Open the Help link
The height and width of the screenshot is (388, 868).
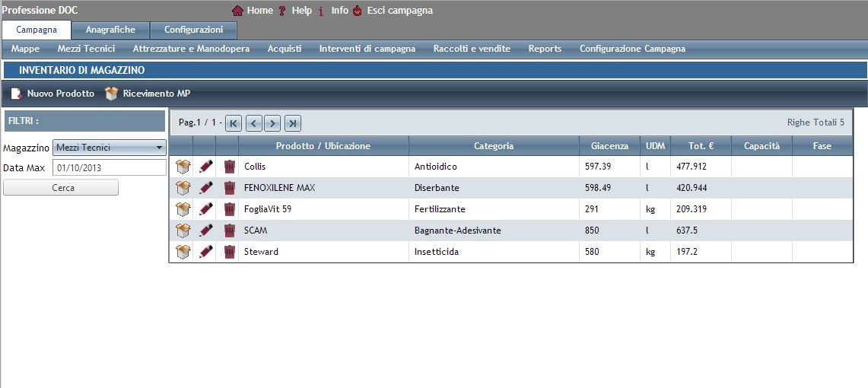(301, 11)
